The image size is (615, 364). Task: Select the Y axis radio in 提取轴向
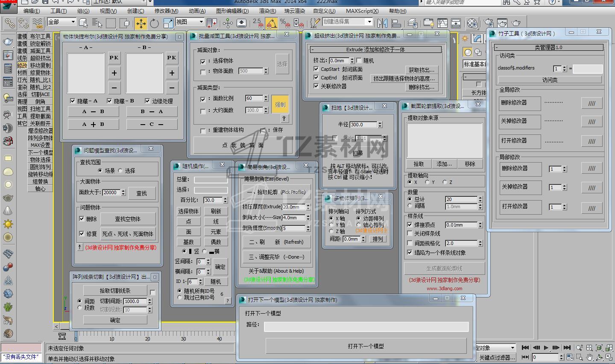point(427,182)
